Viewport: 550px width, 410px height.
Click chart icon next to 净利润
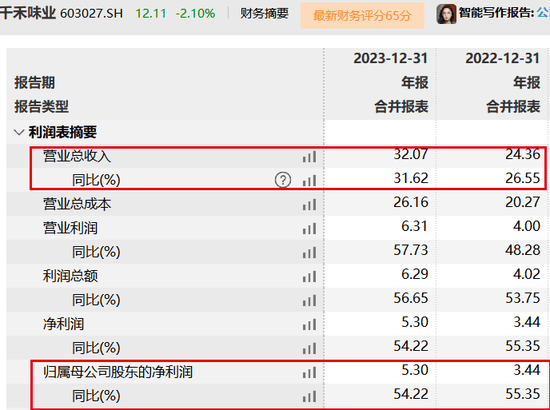pos(309,324)
